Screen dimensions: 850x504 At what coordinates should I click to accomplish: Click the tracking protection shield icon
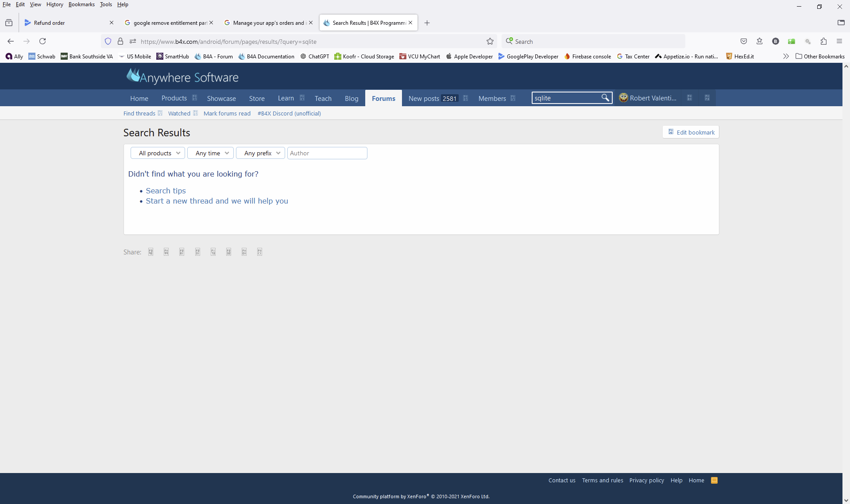tap(108, 42)
